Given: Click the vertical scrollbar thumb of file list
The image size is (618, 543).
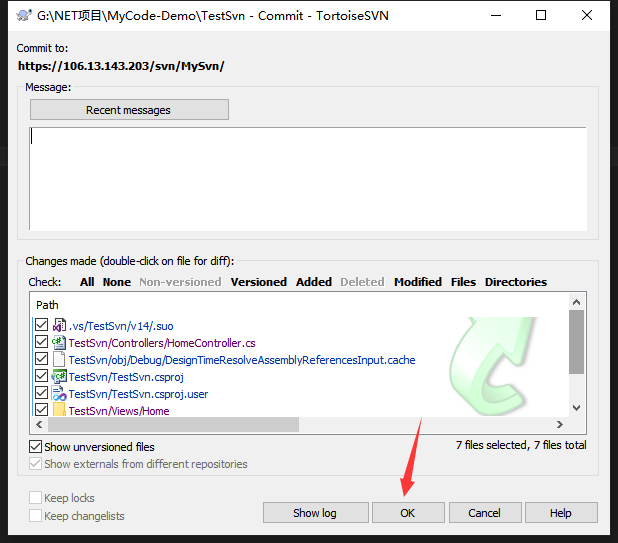Looking at the screenshot, I should (x=576, y=342).
